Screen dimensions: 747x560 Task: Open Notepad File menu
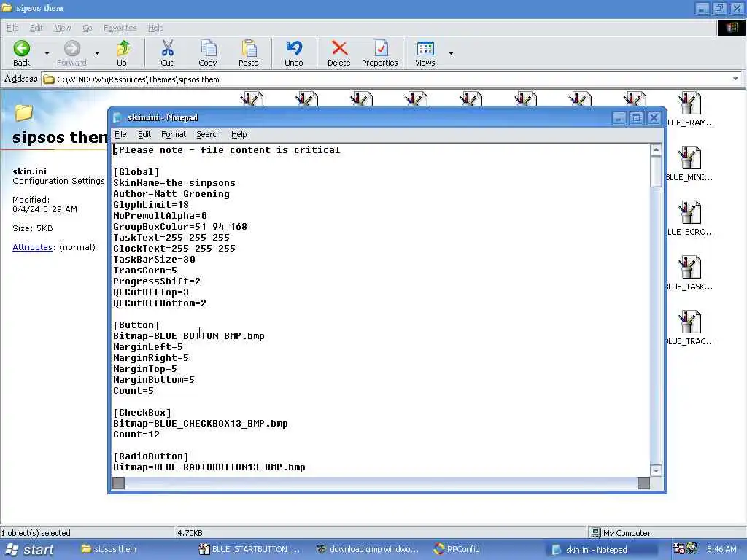click(x=120, y=134)
